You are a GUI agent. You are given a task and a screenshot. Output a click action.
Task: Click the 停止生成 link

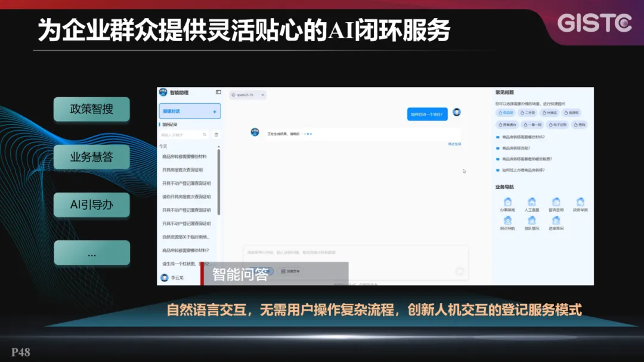454,144
